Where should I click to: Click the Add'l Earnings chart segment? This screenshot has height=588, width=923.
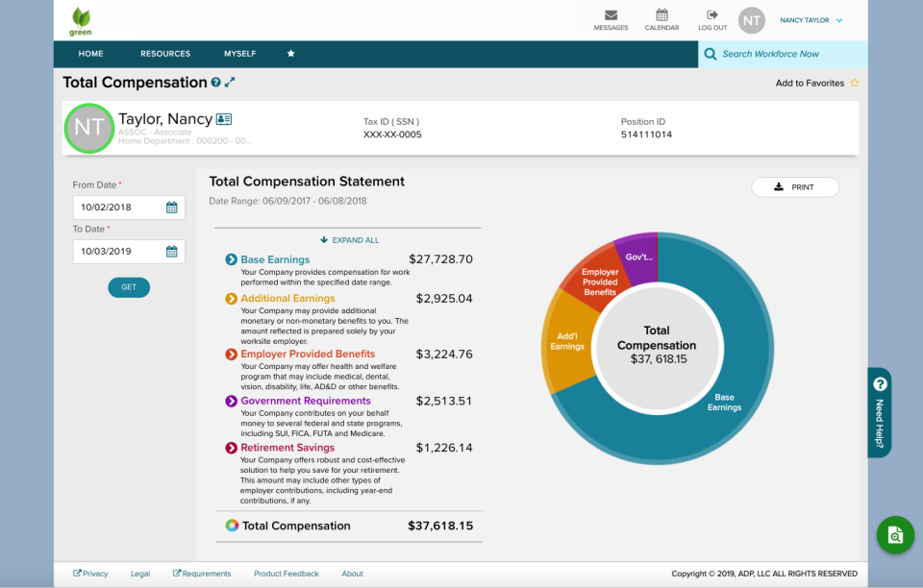click(567, 341)
